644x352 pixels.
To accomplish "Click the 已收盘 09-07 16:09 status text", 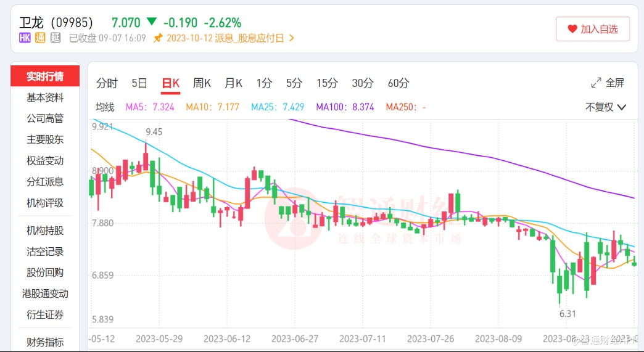I will (x=107, y=38).
